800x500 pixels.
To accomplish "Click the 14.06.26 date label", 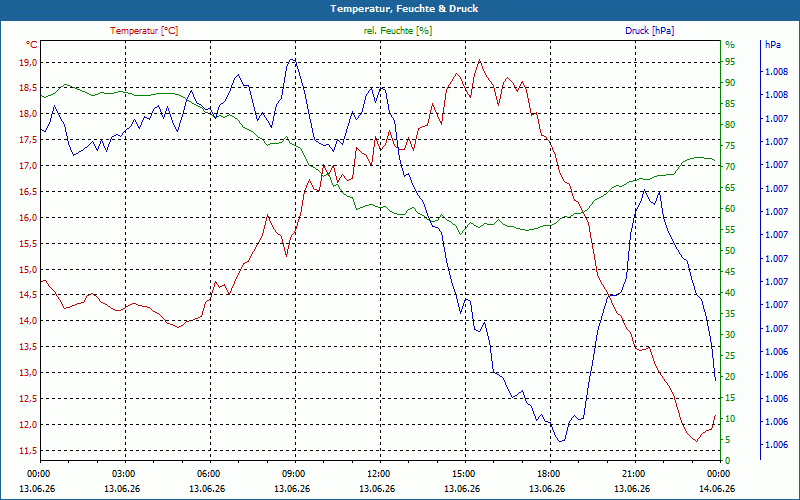I will 717,489.
